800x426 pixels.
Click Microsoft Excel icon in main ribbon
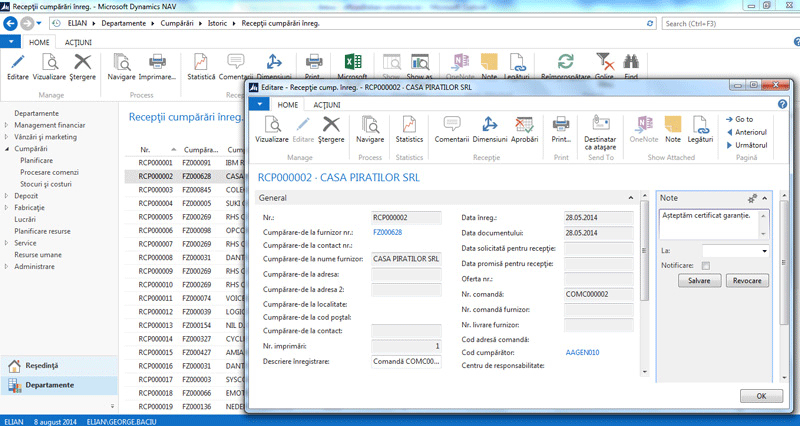tap(353, 63)
